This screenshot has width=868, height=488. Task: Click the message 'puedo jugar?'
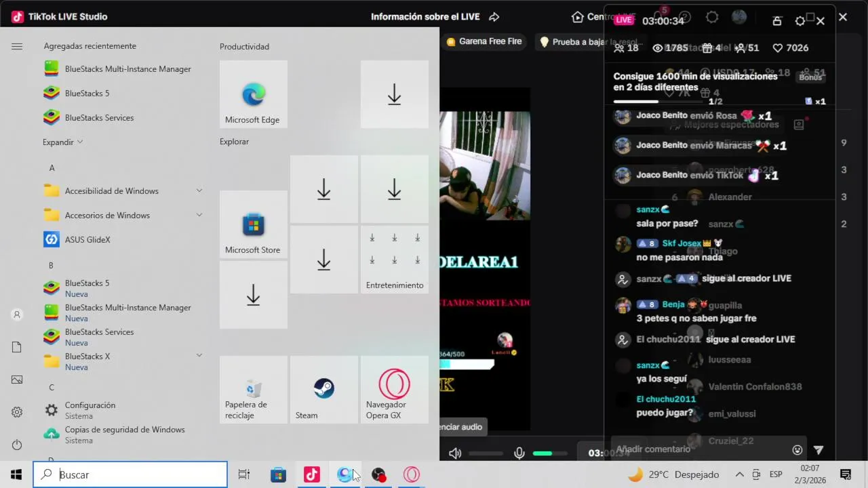coord(665,413)
